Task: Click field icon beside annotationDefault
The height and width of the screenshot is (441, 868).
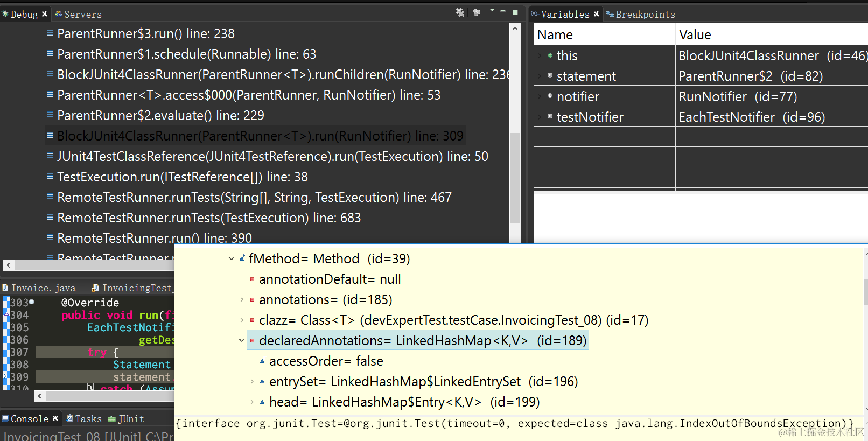Action: point(252,279)
